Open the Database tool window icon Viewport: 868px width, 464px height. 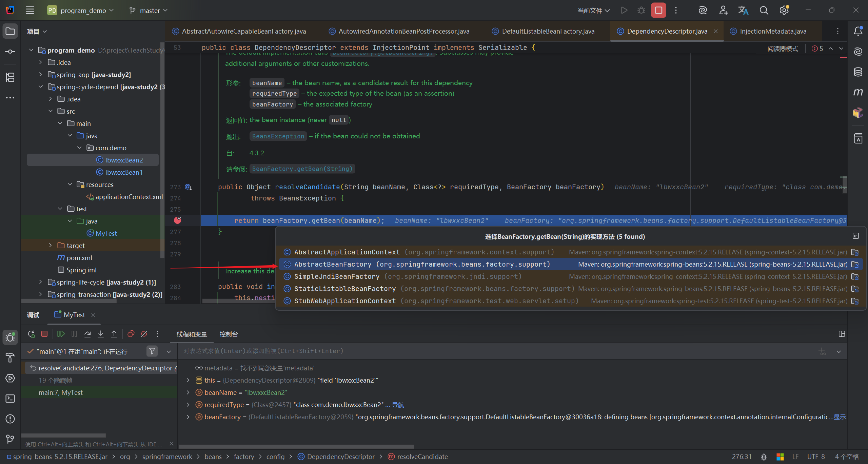coord(858,72)
